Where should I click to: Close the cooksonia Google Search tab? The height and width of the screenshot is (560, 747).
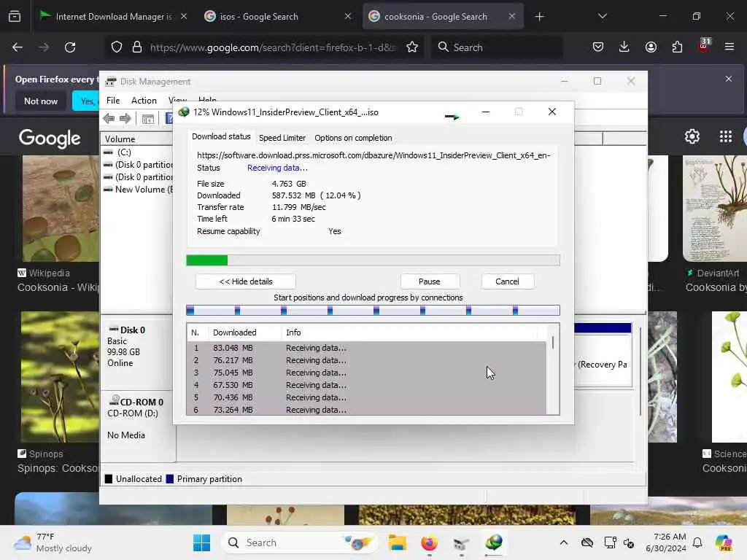(511, 17)
